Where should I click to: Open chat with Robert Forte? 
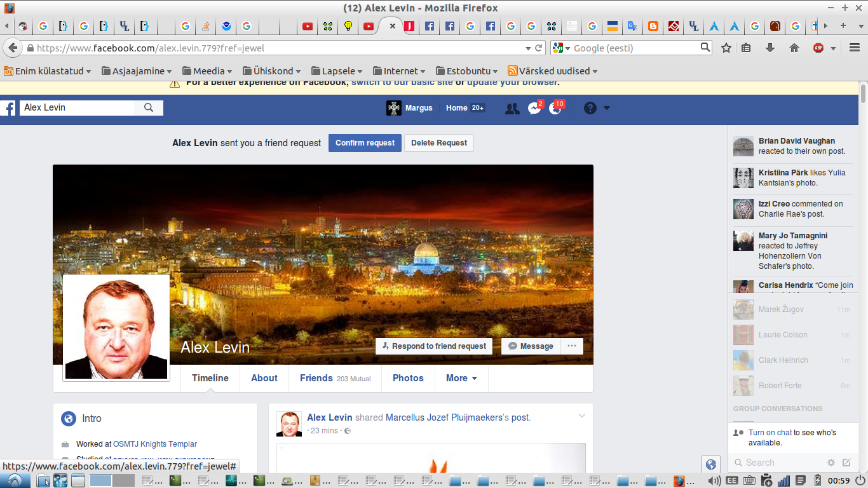click(792, 386)
